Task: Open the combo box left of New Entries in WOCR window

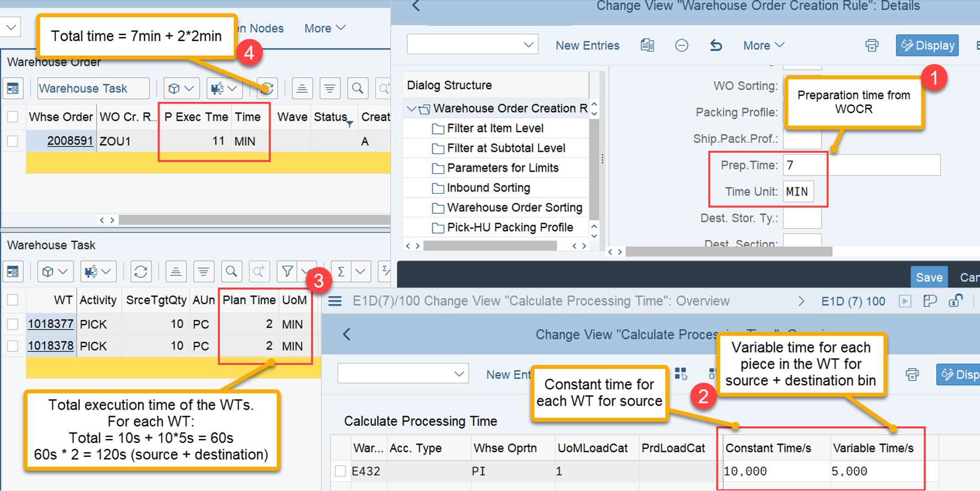Action: coord(472,45)
